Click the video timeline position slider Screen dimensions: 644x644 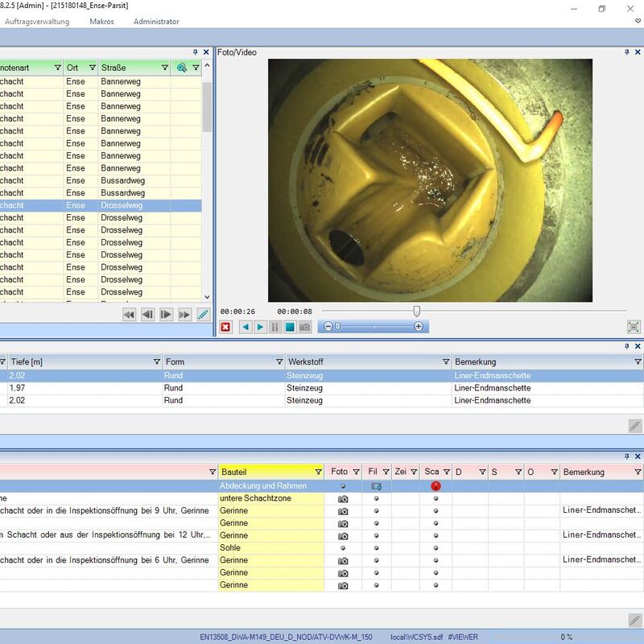[416, 311]
